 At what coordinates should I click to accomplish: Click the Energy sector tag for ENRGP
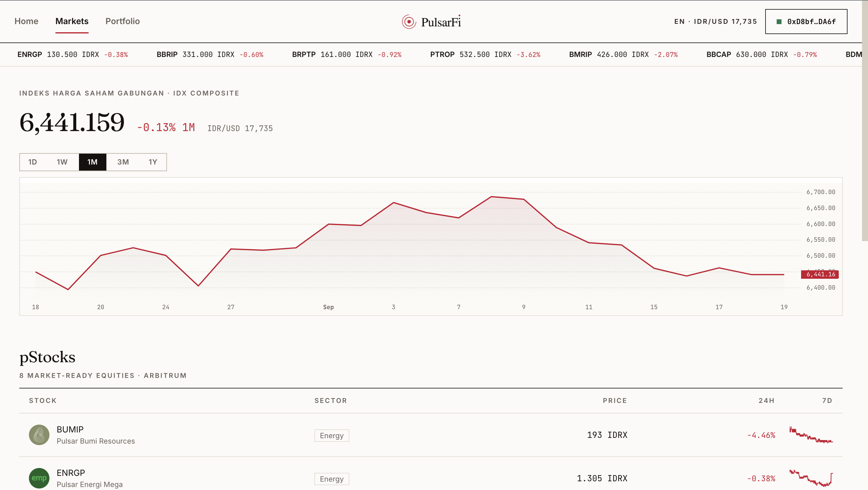pos(332,479)
